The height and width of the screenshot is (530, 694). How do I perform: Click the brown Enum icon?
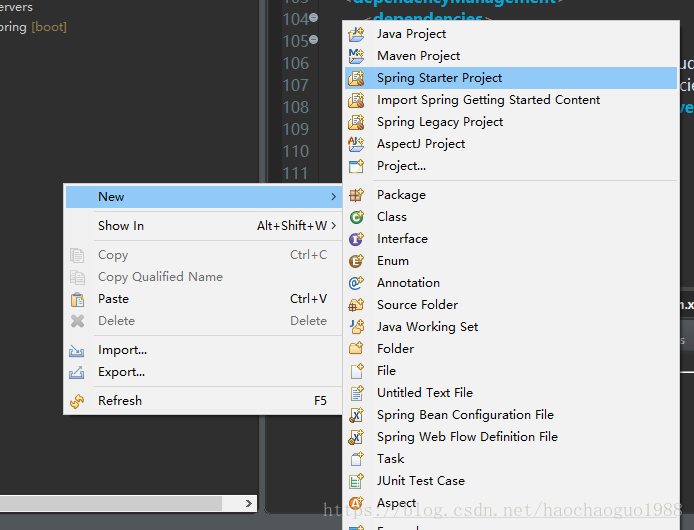[x=356, y=261]
